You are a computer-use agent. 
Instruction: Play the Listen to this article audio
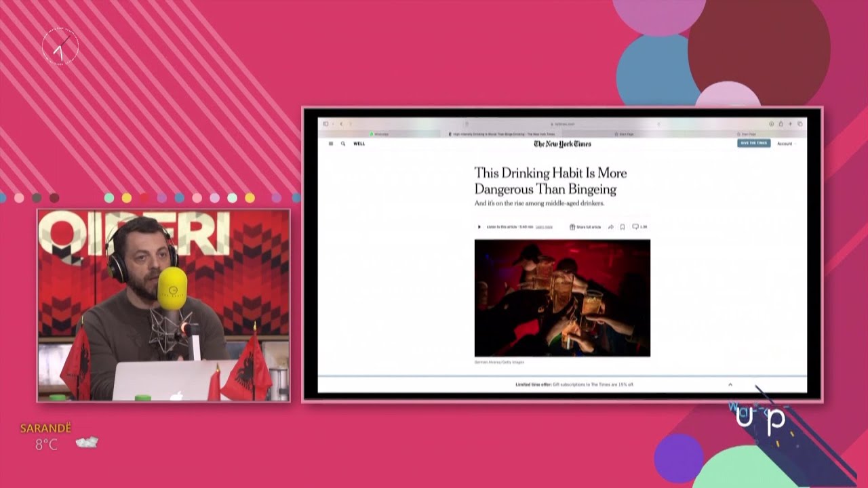pos(479,227)
